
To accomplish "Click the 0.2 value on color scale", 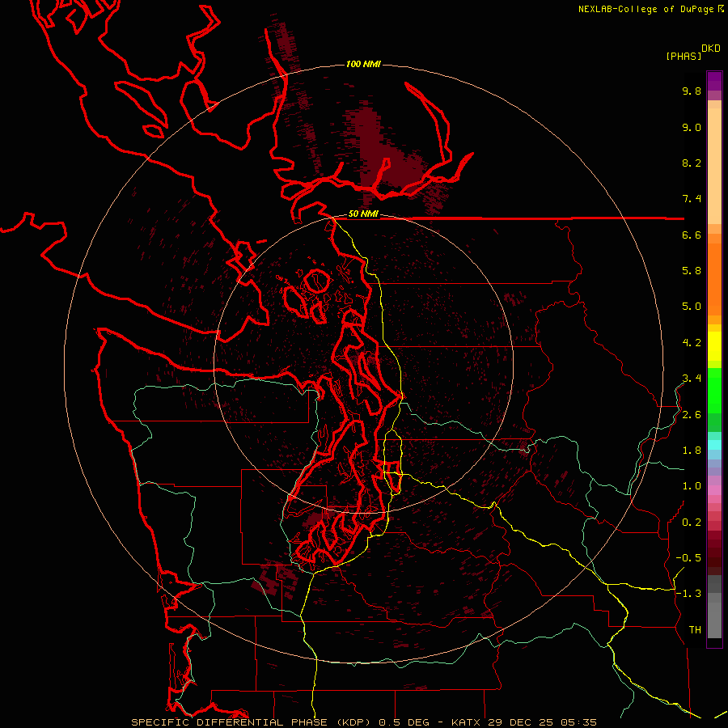I will (x=692, y=523).
